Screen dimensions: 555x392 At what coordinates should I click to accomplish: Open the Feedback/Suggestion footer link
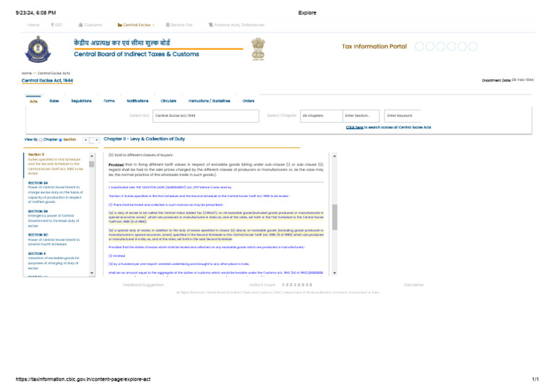click(143, 285)
